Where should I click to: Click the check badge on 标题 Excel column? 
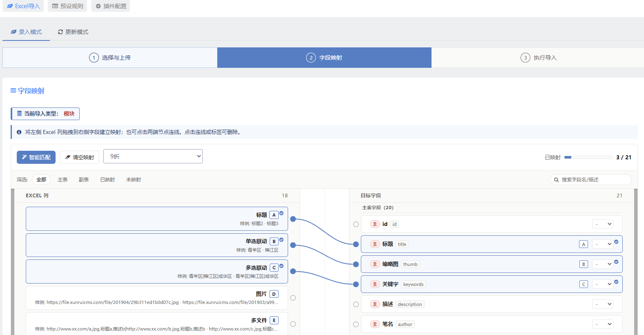(282, 213)
